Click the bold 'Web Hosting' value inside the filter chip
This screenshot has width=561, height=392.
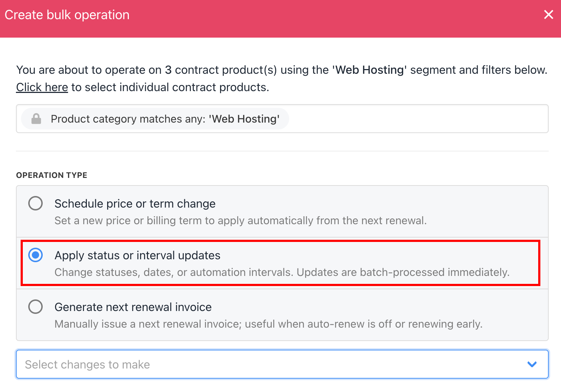244,119
